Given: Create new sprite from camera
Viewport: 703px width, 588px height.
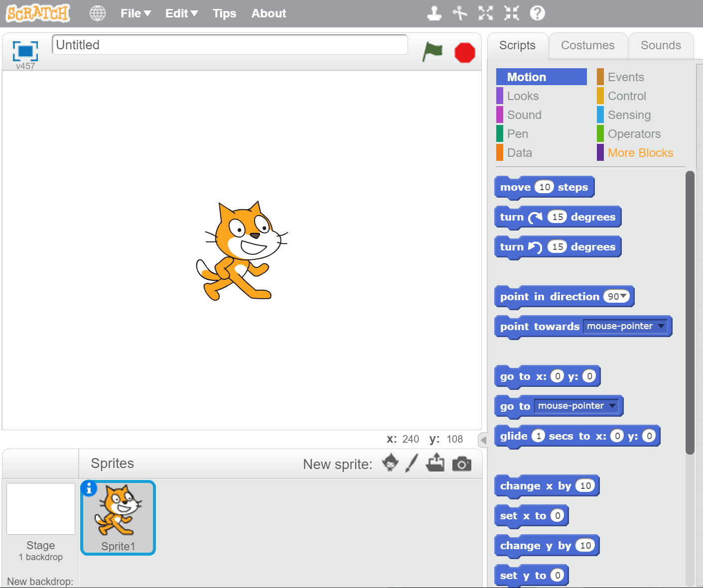Looking at the screenshot, I should click(462, 464).
